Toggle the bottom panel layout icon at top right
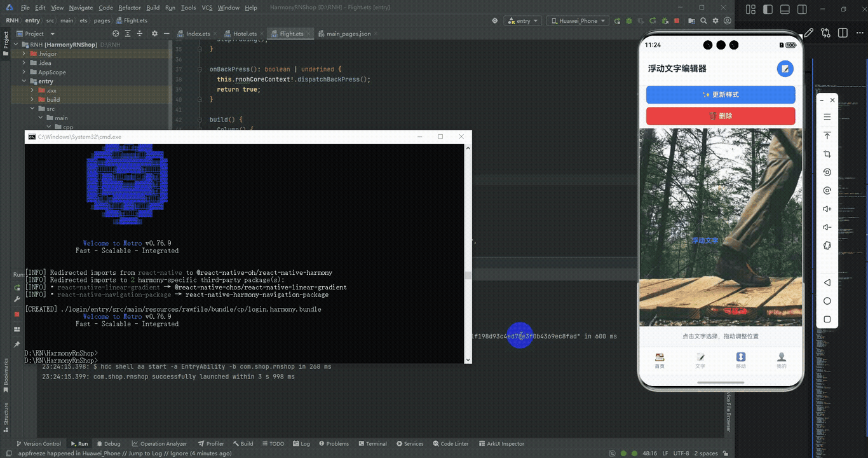Viewport: 868px width, 458px height. click(785, 9)
